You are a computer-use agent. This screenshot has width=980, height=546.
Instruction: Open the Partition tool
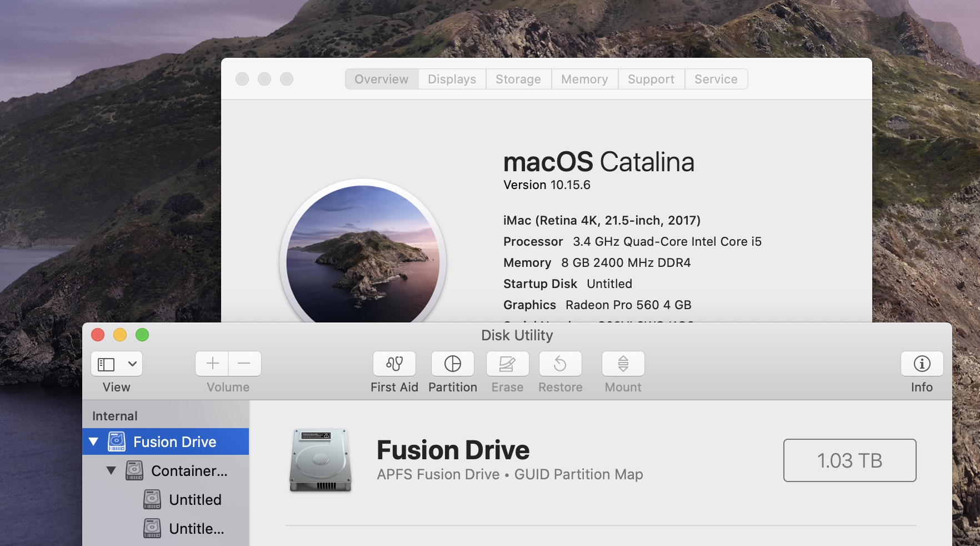pos(452,364)
